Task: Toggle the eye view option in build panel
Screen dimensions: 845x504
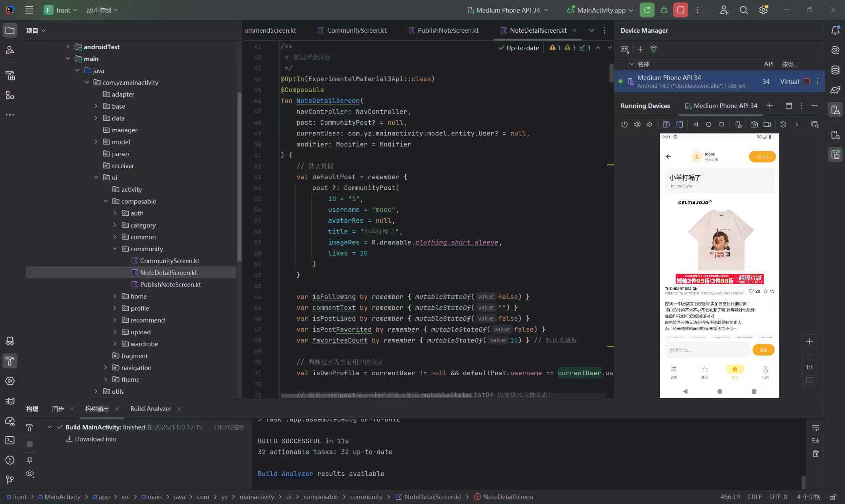Action: coord(30,474)
